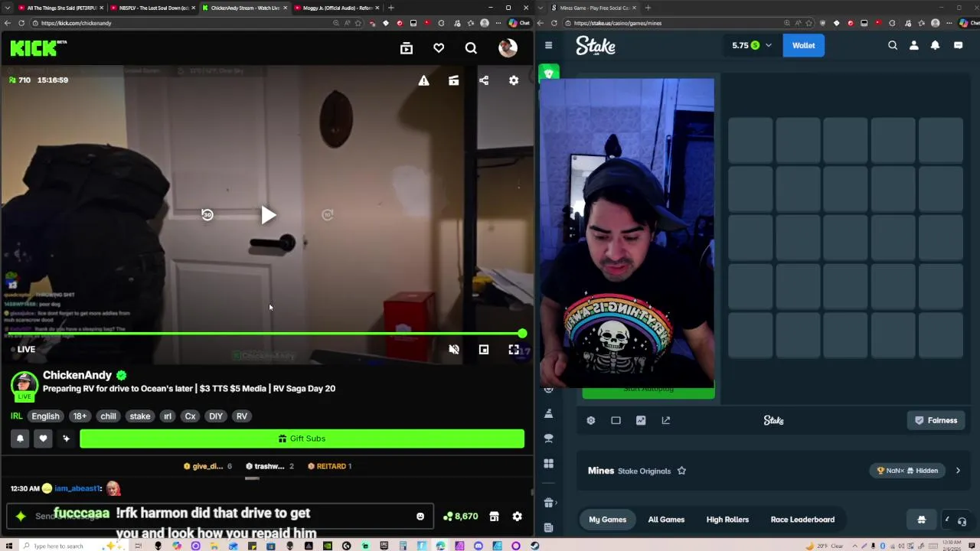This screenshot has width=980, height=551.
Task: Click the Gift Subs button
Action: (302, 439)
